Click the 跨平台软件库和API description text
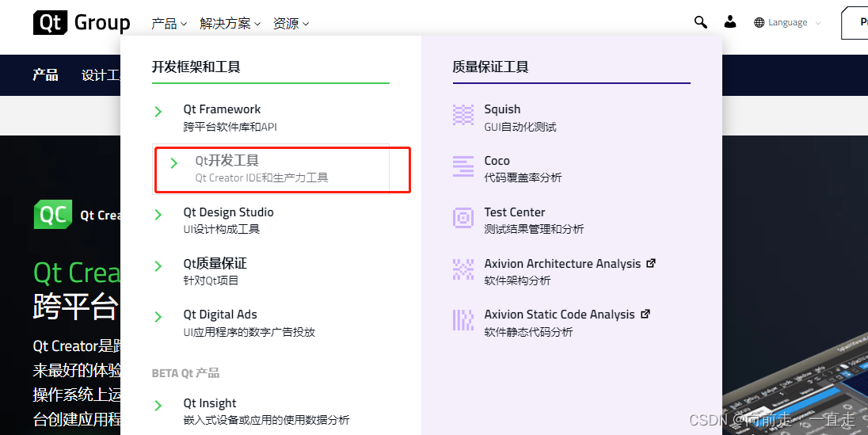This screenshot has width=868, height=435. pyautogui.click(x=230, y=127)
